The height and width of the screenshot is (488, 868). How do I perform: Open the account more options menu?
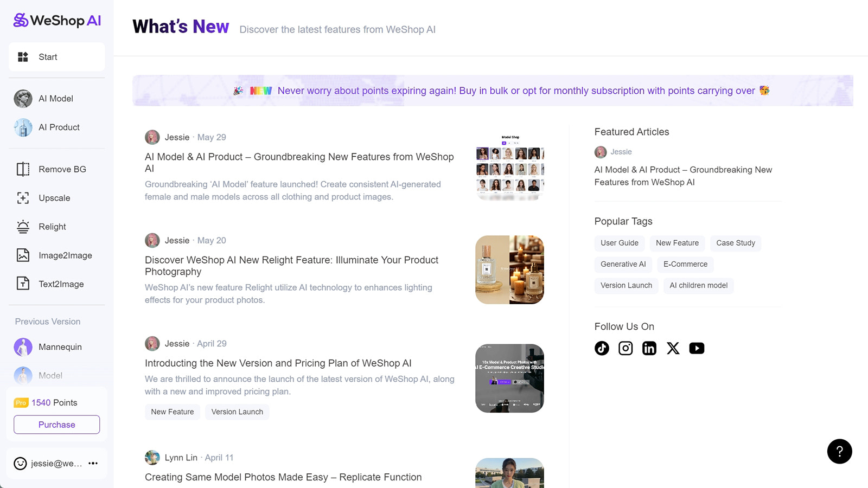[x=93, y=464]
